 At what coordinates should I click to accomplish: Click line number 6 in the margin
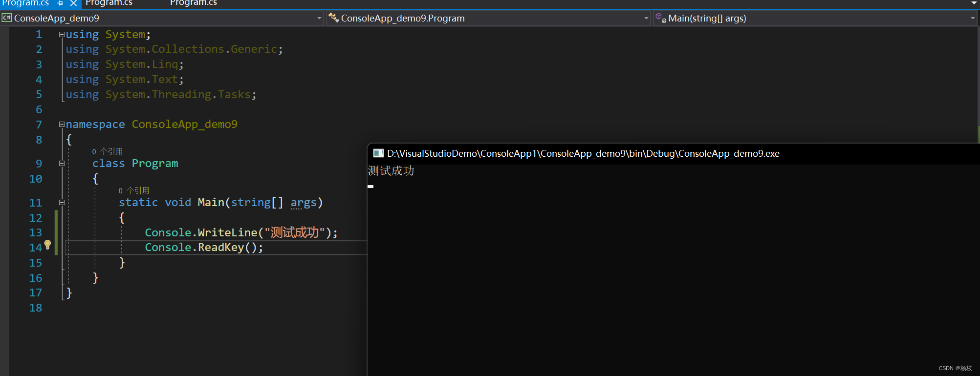pos(39,109)
